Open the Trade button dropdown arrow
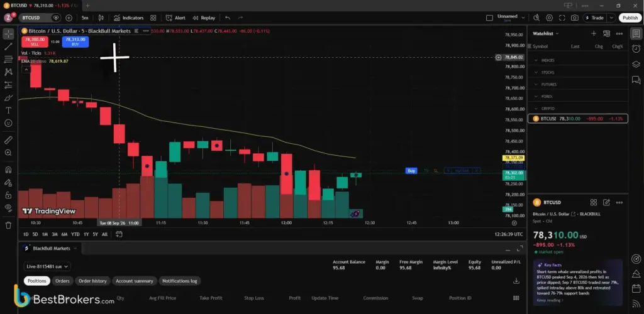This screenshot has height=314, width=644. click(612, 18)
